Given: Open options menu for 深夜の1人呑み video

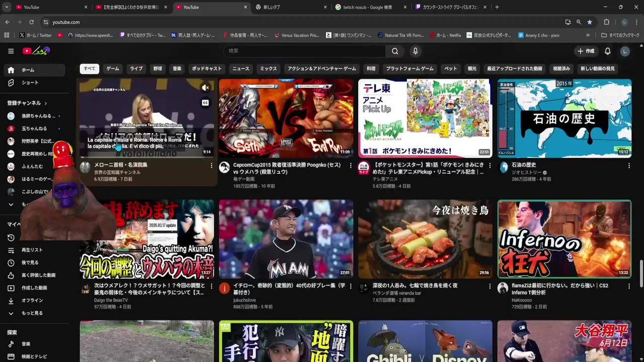Looking at the screenshot, I should 490,286.
